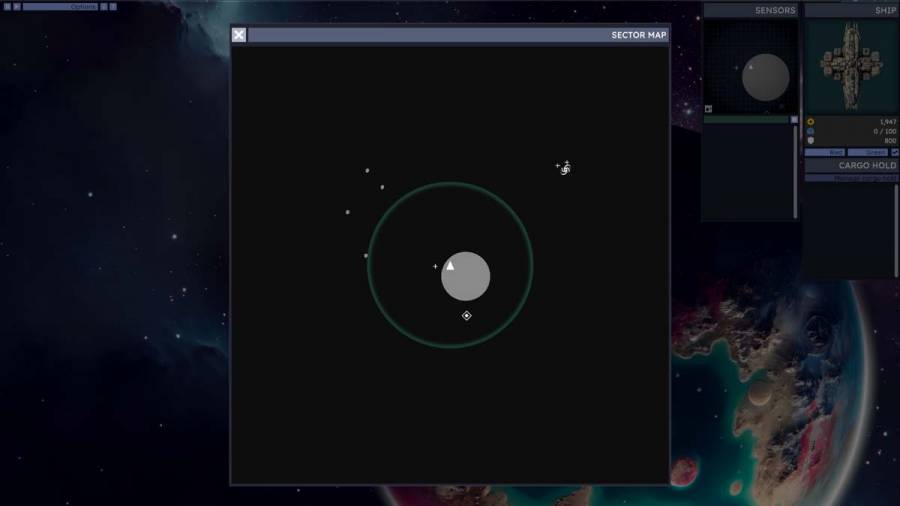This screenshot has height=506, width=900.
Task: Open the Options menu in top bar
Action: (83, 6)
